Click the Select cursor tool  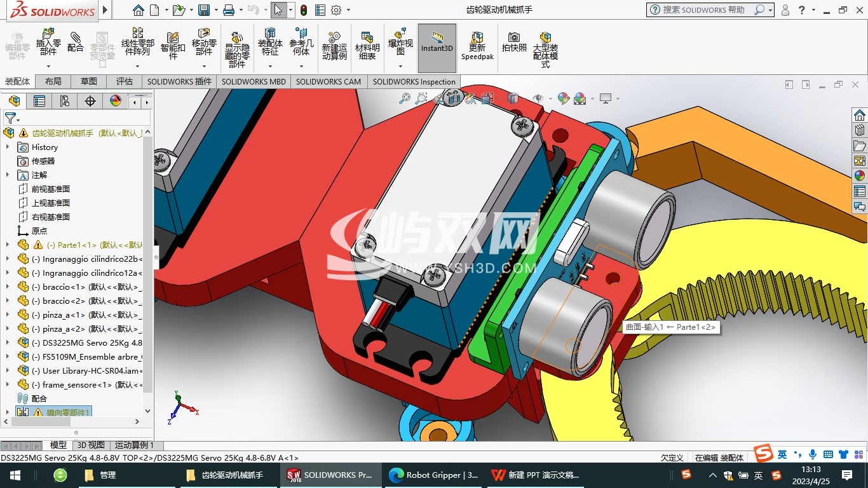tap(278, 10)
